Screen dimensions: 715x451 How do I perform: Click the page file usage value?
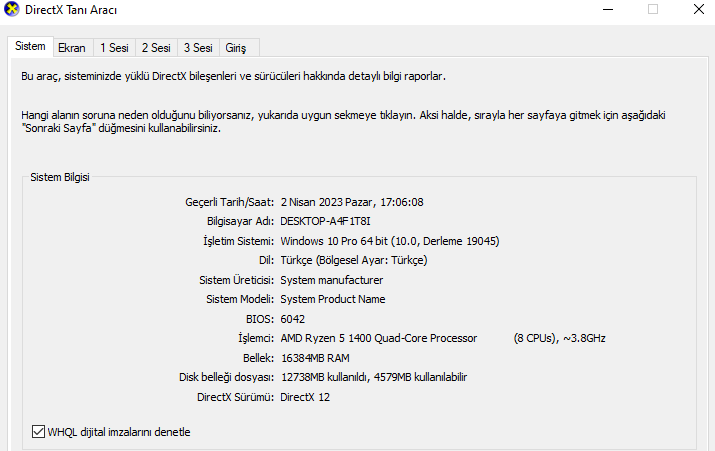pos(374,377)
